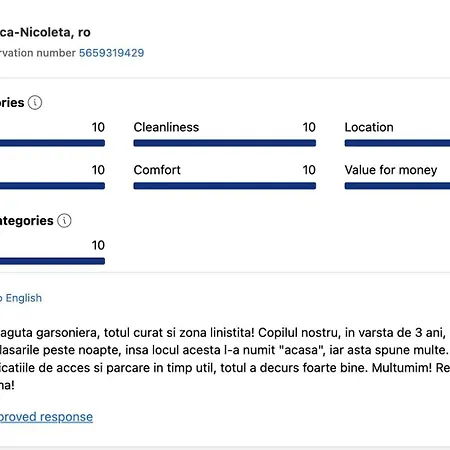
Task: Open reservation number 5659319429 link
Action: [x=111, y=53]
